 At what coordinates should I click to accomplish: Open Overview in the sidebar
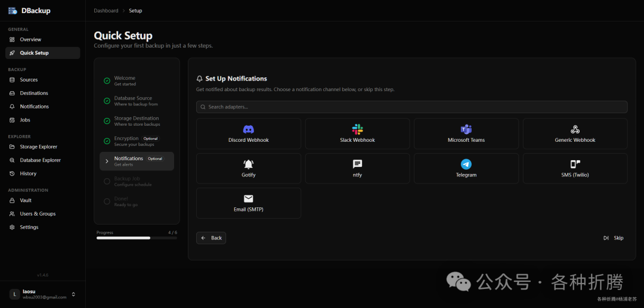click(43, 39)
